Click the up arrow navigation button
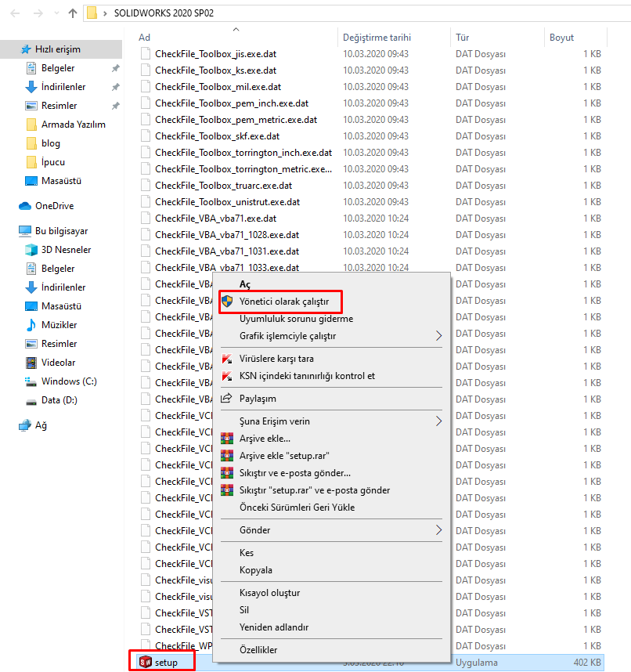The width and height of the screenshot is (631, 672). tap(73, 13)
